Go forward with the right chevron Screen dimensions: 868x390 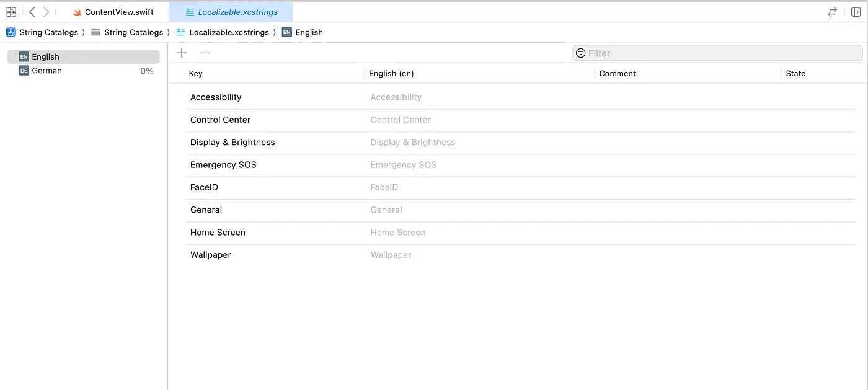pyautogui.click(x=46, y=12)
